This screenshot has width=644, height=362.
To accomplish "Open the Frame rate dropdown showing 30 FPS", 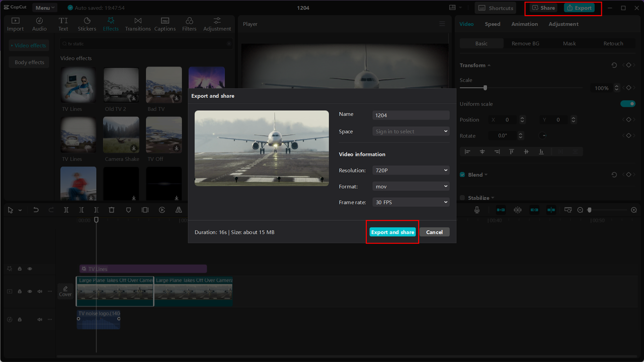I will point(411,202).
